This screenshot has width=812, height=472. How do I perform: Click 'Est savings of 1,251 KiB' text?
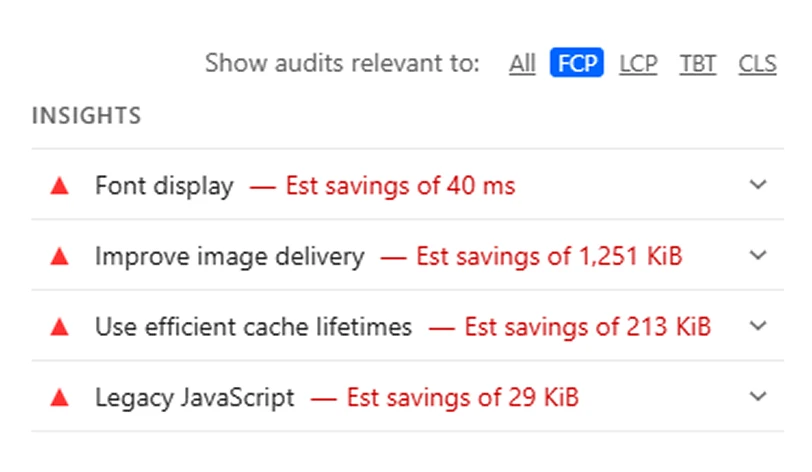pyautogui.click(x=549, y=257)
